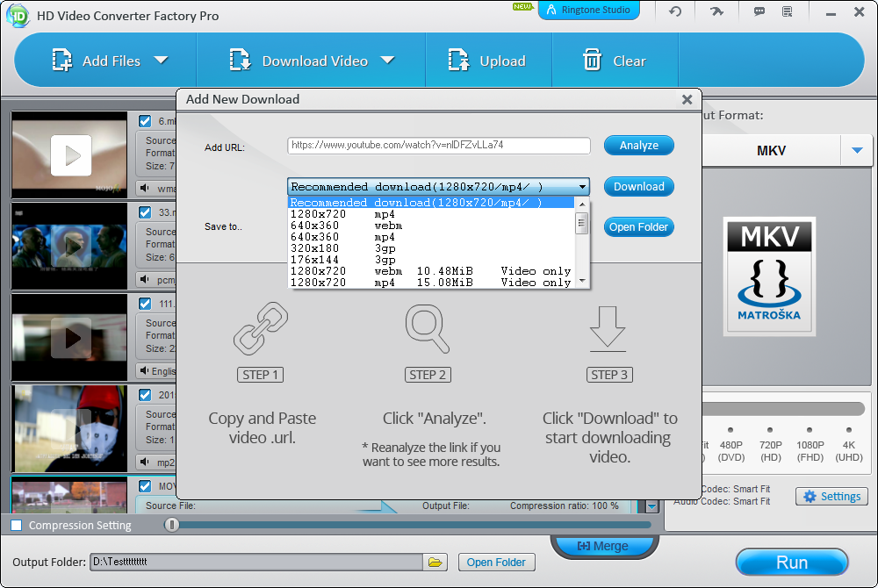The width and height of the screenshot is (878, 588).
Task: Click Open Folder in the download dialog
Action: pyautogui.click(x=639, y=227)
